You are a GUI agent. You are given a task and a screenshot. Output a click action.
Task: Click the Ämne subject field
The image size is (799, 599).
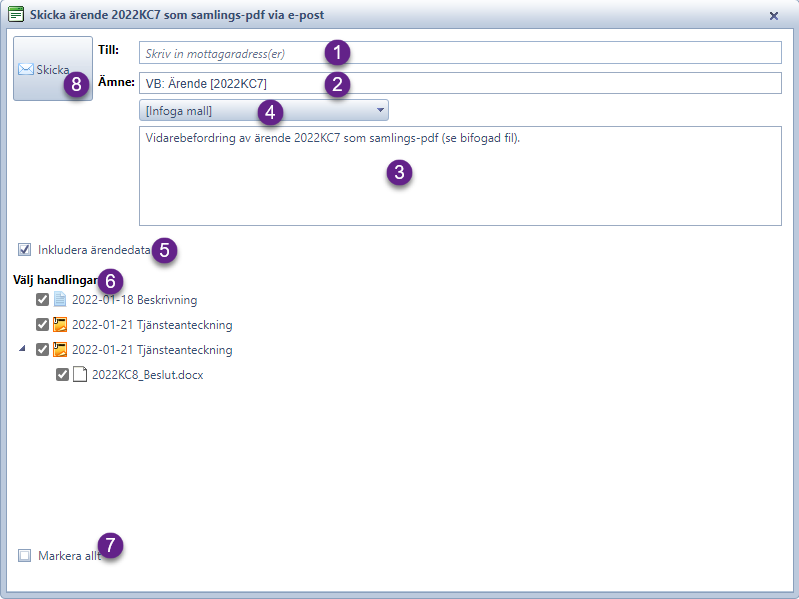tap(460, 83)
